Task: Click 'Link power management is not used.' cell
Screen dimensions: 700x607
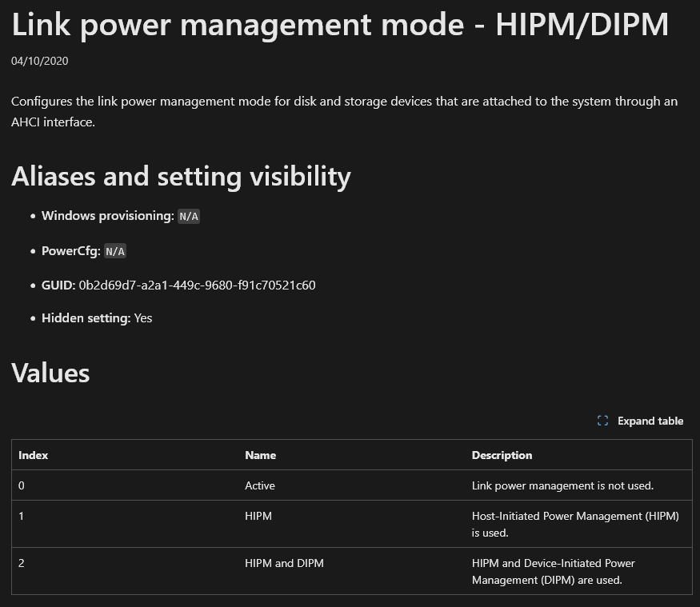Action: [x=562, y=485]
